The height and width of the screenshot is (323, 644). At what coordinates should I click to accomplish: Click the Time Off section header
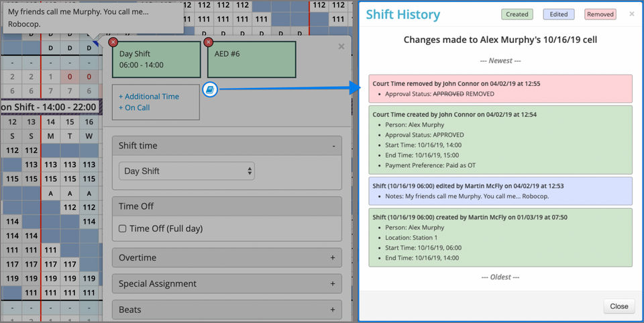click(x=227, y=206)
